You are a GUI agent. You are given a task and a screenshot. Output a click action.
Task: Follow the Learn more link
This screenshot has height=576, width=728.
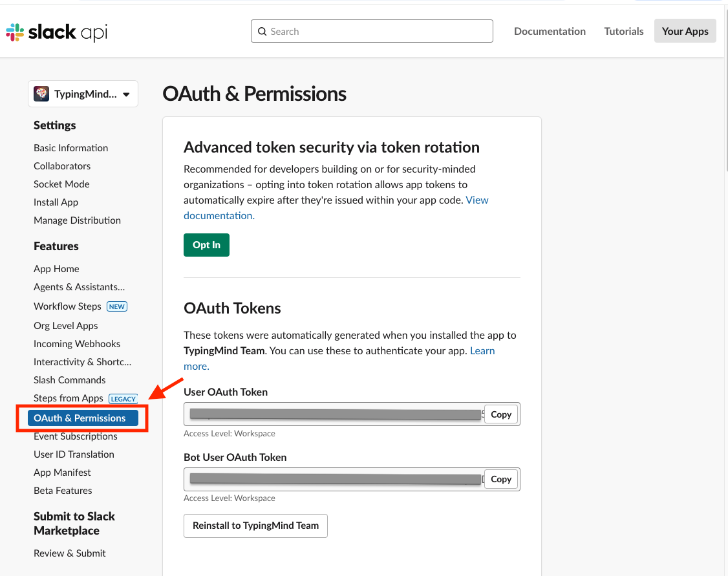[x=482, y=351]
